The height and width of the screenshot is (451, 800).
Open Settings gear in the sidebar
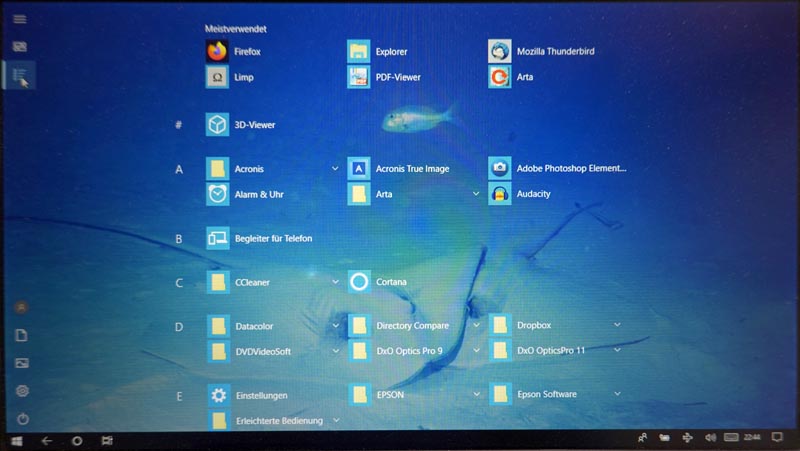pos(22,391)
